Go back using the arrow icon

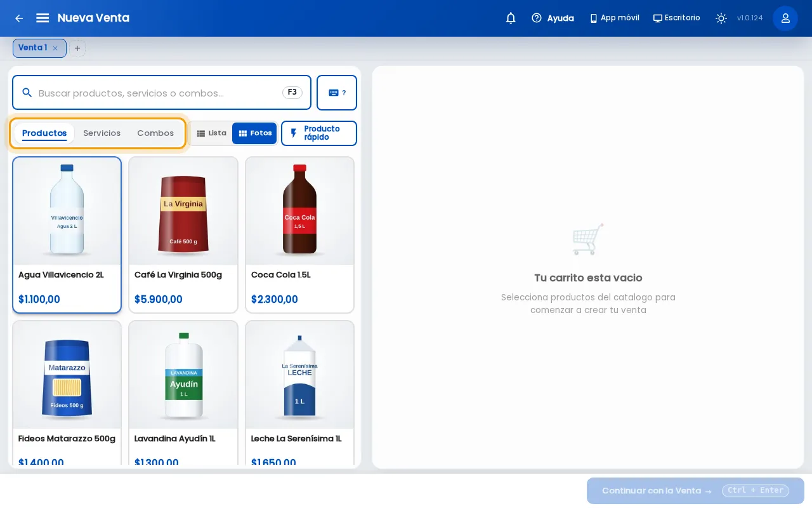19,18
